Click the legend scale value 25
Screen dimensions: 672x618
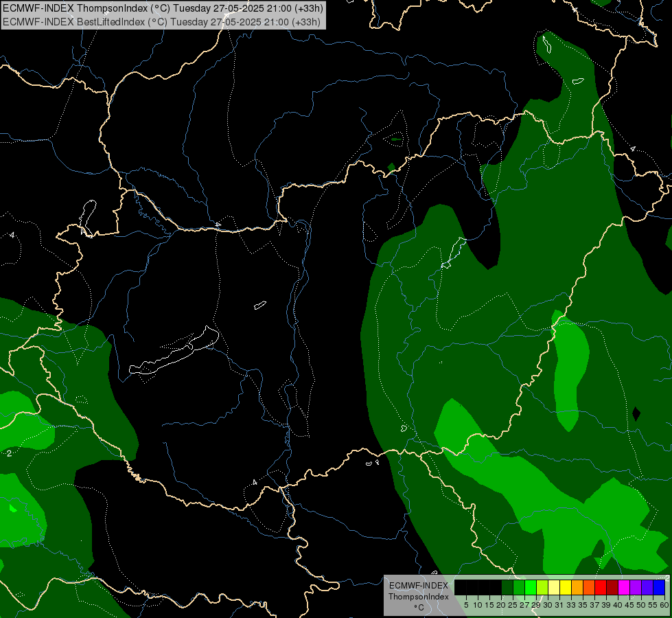tap(513, 605)
